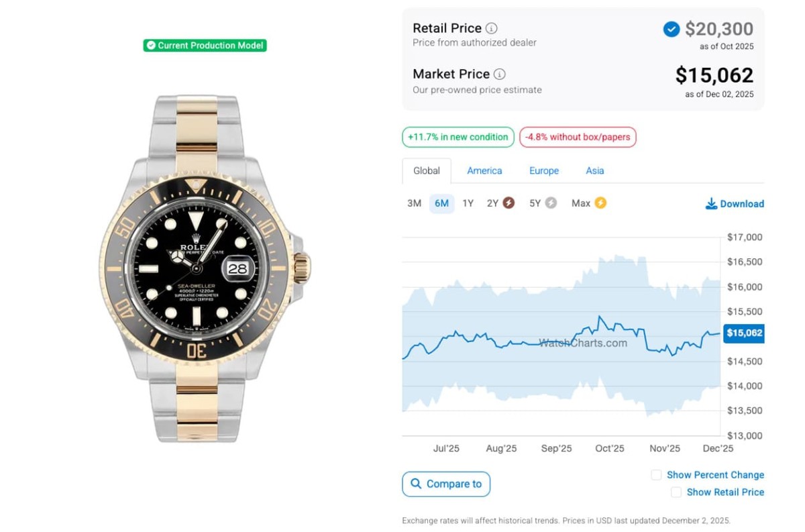Enable the Show Percent Change checkbox
The image size is (805, 532).
[x=656, y=475]
